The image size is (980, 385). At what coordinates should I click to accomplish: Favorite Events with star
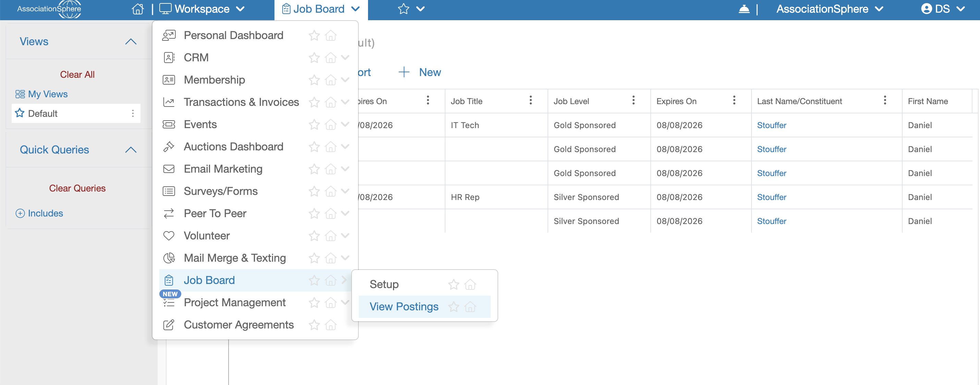point(314,124)
